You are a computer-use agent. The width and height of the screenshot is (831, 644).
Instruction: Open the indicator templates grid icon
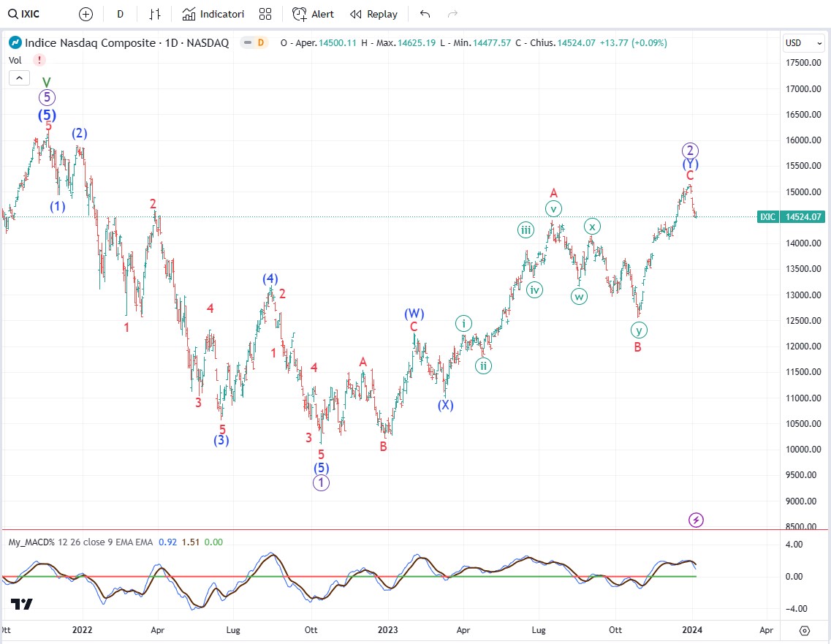(265, 15)
